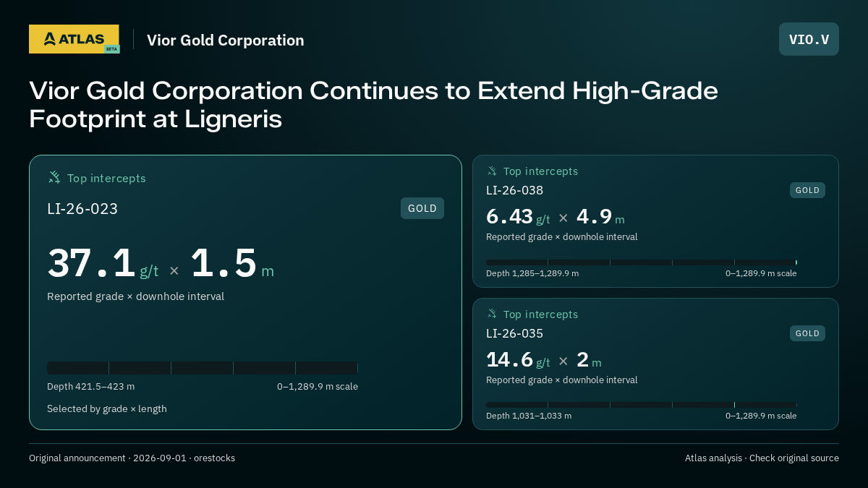
Task: Click the 14.6 g/t grade value
Action: [518, 359]
